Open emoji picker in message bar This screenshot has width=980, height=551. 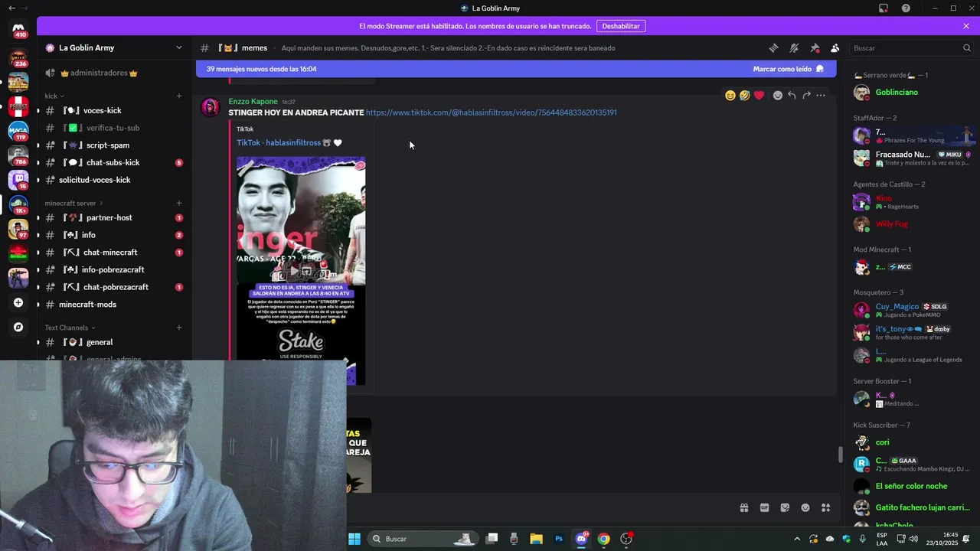[805, 507]
